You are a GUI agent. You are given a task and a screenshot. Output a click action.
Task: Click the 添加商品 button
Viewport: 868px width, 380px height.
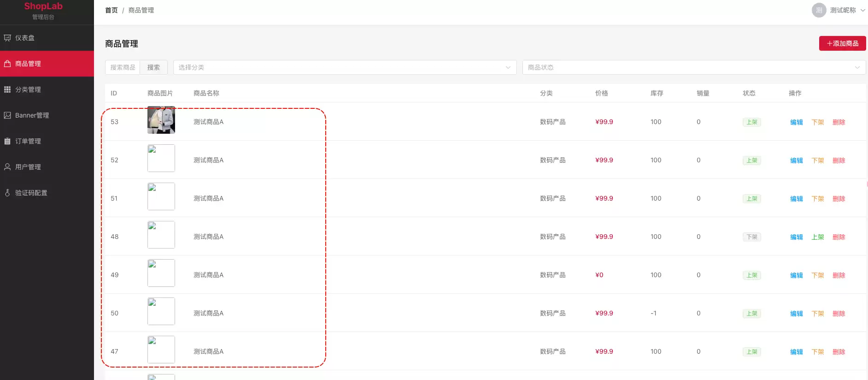point(842,43)
